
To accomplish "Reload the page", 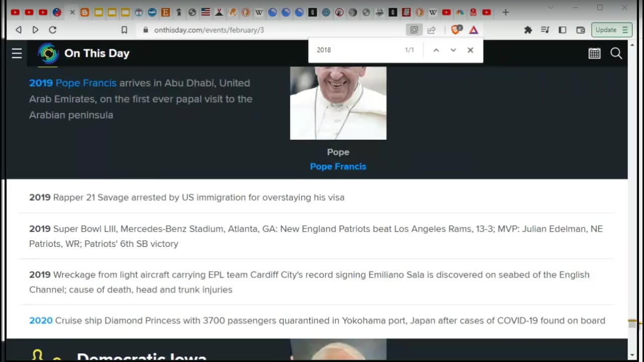I will coord(52,30).
